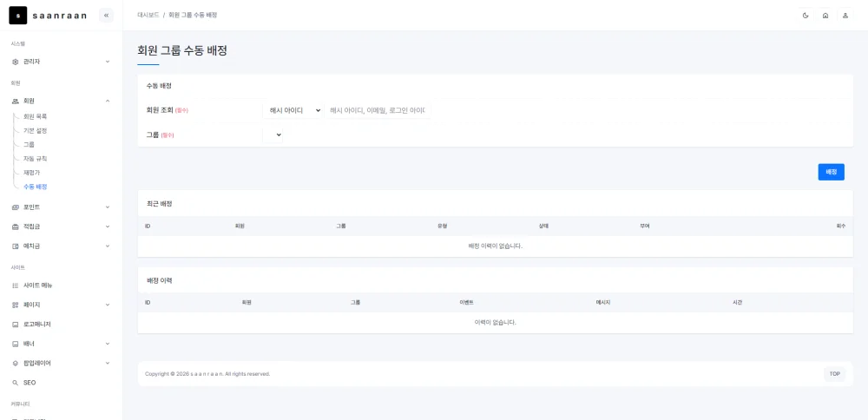Click the SEO search icon
The width and height of the screenshot is (868, 420).
16,383
